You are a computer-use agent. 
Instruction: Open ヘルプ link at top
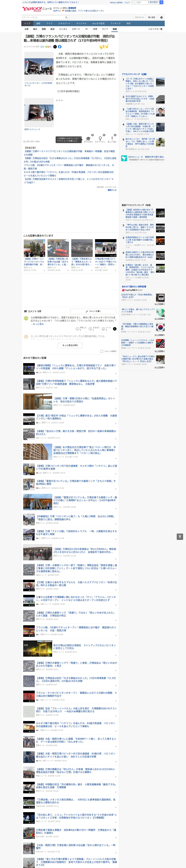[127, 2]
